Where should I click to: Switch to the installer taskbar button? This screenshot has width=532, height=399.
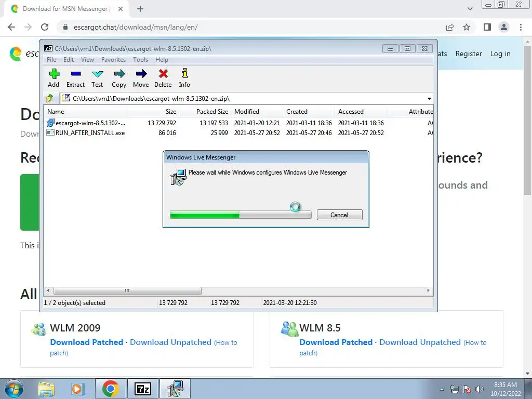175,389
